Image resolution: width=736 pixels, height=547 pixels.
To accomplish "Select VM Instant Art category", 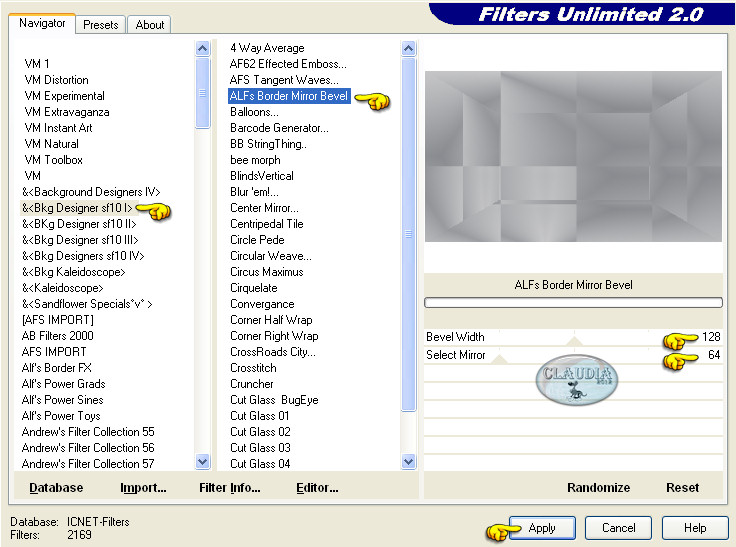I will 58,128.
